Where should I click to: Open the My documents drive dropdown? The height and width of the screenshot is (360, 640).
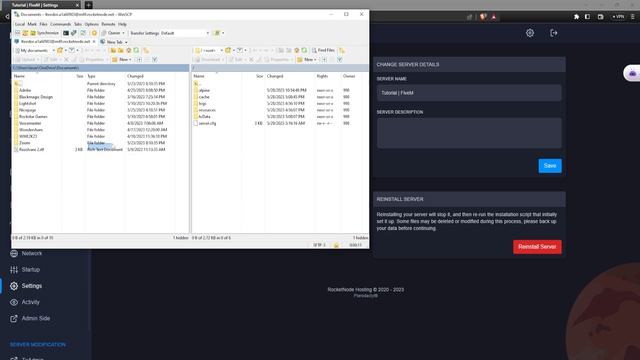[x=35, y=51]
